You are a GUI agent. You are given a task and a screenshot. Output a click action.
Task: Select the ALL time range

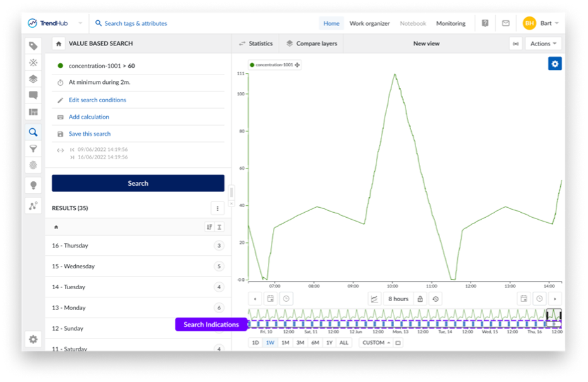click(344, 343)
